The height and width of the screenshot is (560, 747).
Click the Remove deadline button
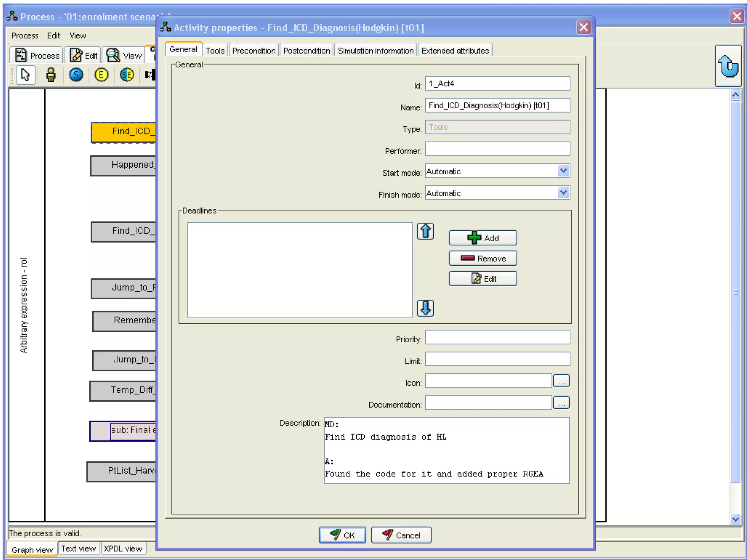(x=483, y=258)
